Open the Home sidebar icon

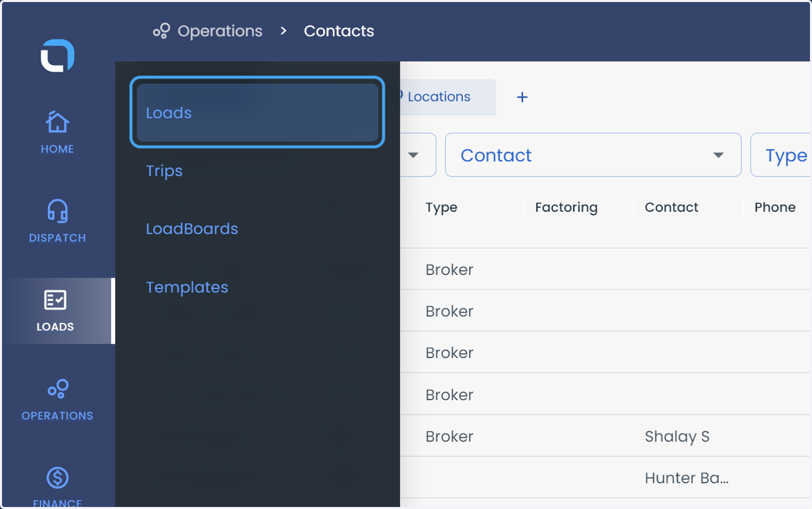coord(58,123)
